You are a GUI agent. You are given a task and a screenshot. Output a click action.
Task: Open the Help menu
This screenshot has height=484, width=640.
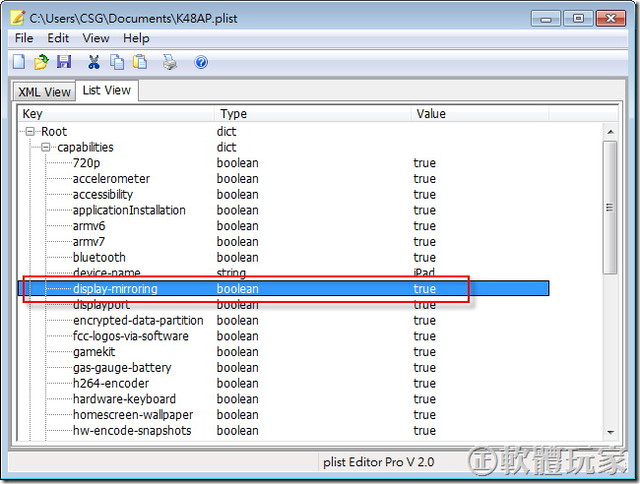(136, 38)
